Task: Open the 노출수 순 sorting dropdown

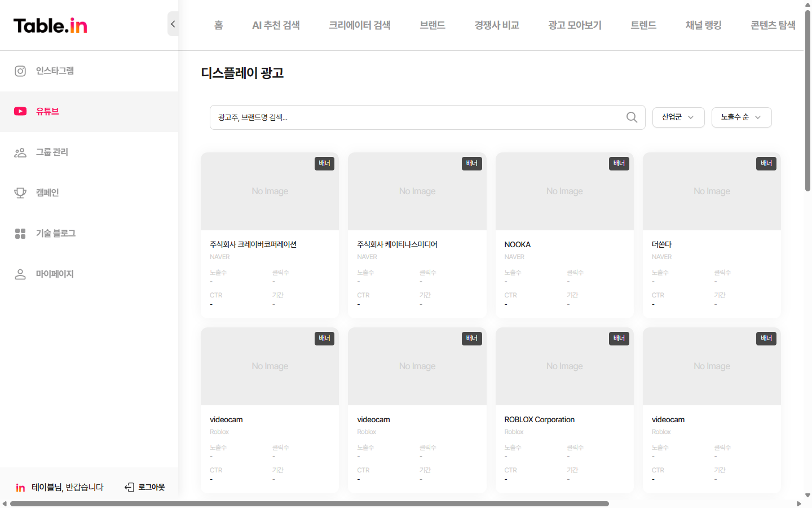Action: 742,117
